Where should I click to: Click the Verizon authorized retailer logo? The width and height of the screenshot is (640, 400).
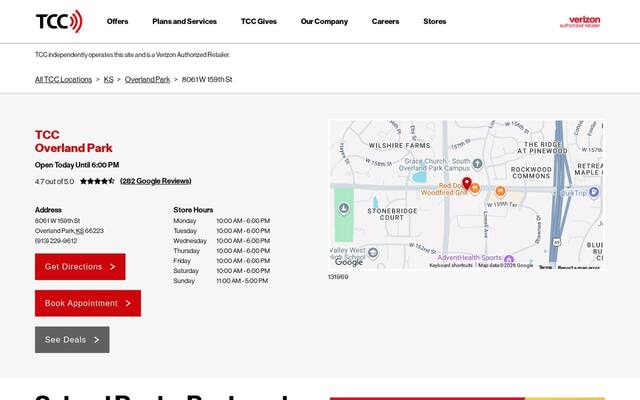tap(580, 22)
